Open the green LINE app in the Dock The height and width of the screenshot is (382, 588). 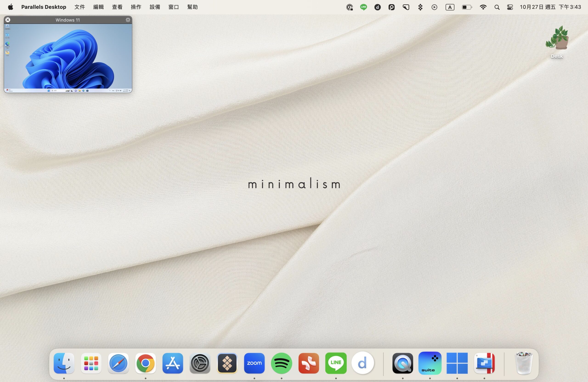[336, 363]
